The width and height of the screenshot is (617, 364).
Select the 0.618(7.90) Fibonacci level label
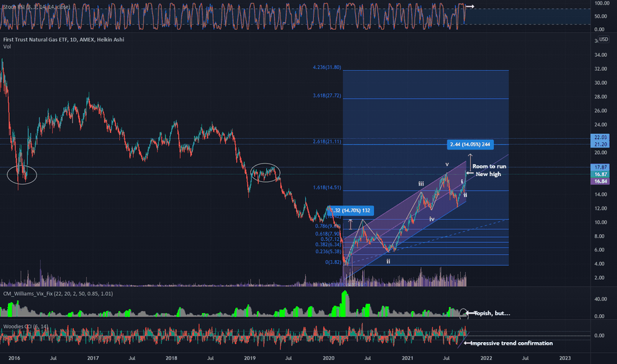pyautogui.click(x=328, y=234)
